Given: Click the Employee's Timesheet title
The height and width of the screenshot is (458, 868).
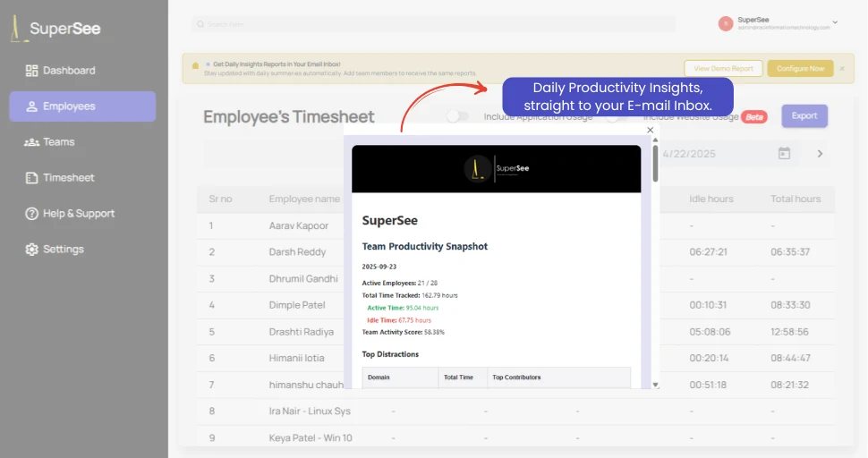Looking at the screenshot, I should coord(288,116).
